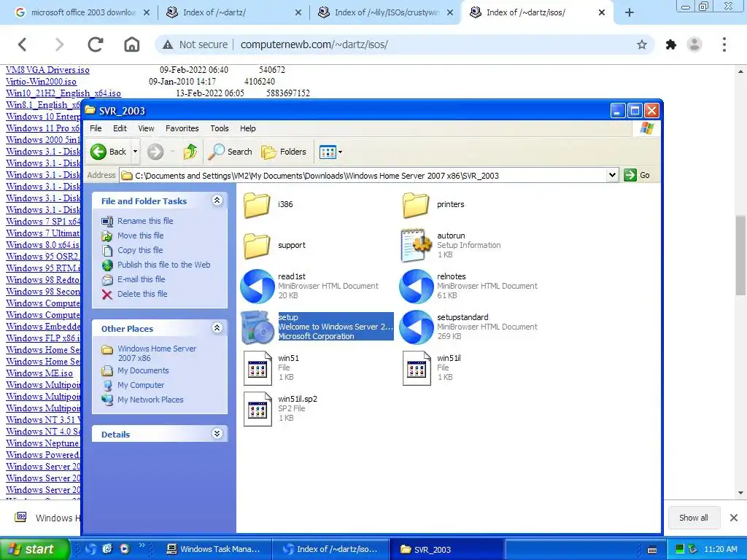Image resolution: width=747 pixels, height=560 pixels.
Task: Click Show all downloads button
Action: click(x=693, y=518)
